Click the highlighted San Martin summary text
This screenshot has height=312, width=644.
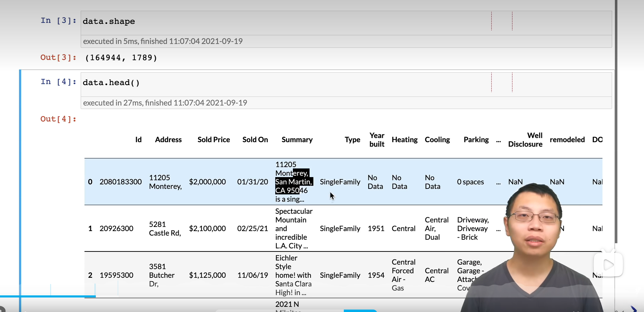(x=294, y=182)
